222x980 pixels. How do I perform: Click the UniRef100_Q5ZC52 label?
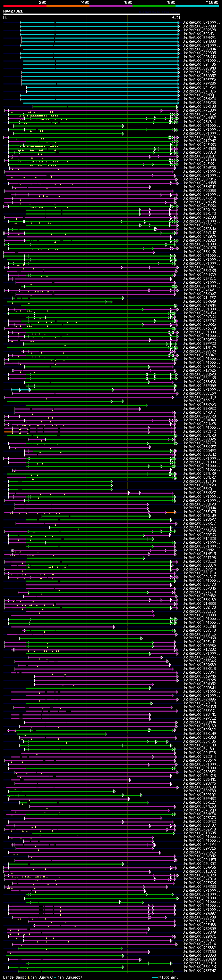coord(199,72)
